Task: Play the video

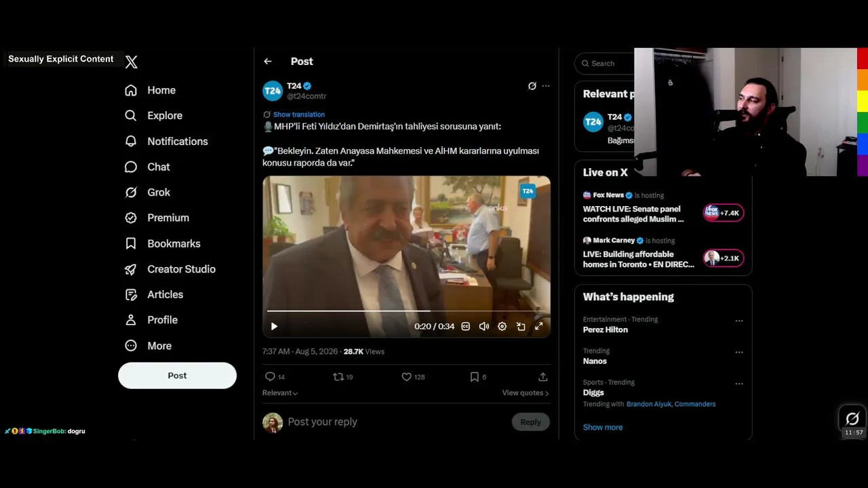Action: (x=274, y=327)
